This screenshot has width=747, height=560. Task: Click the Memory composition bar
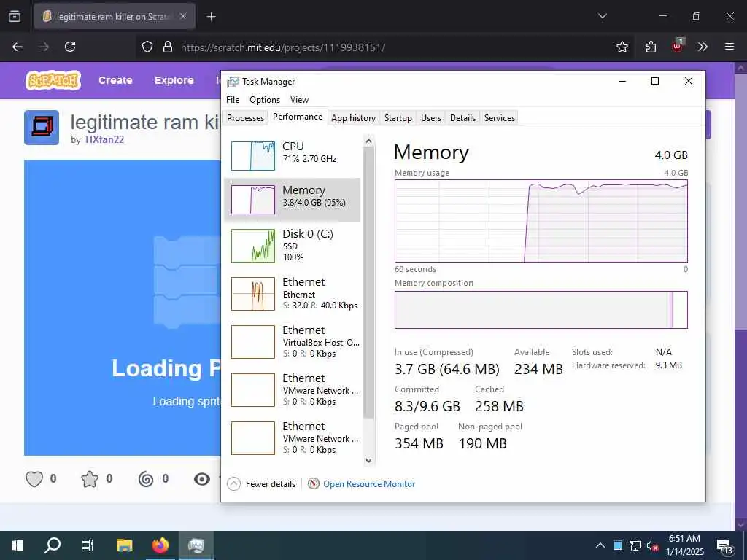pos(541,309)
